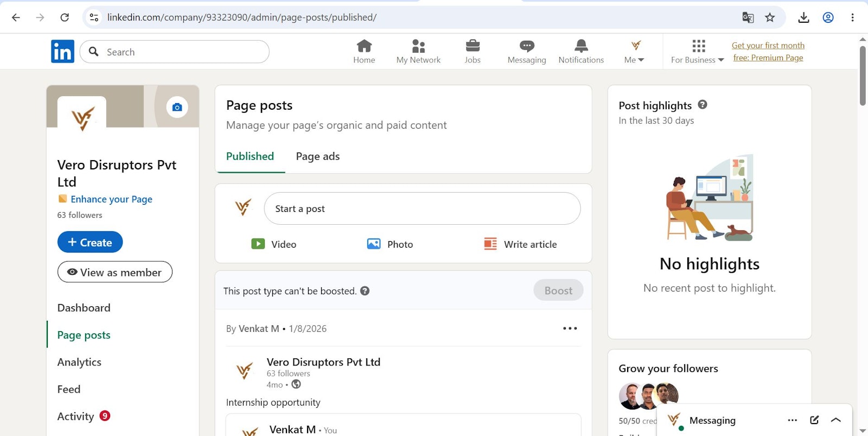Open Messaging from the top navigation
The image size is (868, 436).
pyautogui.click(x=527, y=52)
